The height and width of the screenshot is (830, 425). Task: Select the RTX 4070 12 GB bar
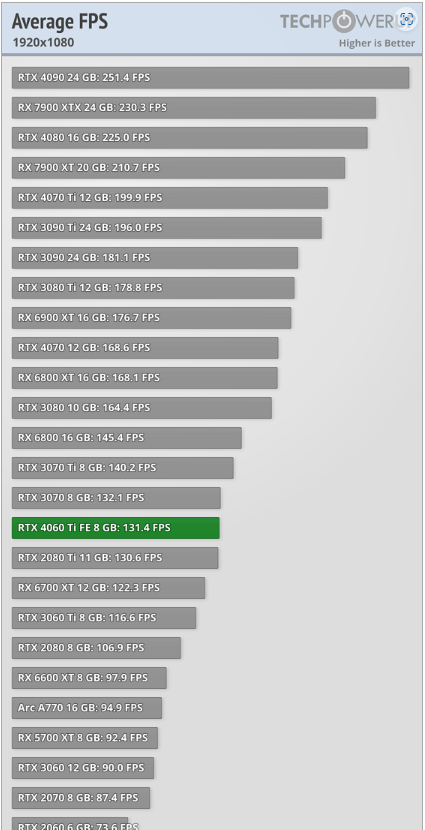[145, 348]
